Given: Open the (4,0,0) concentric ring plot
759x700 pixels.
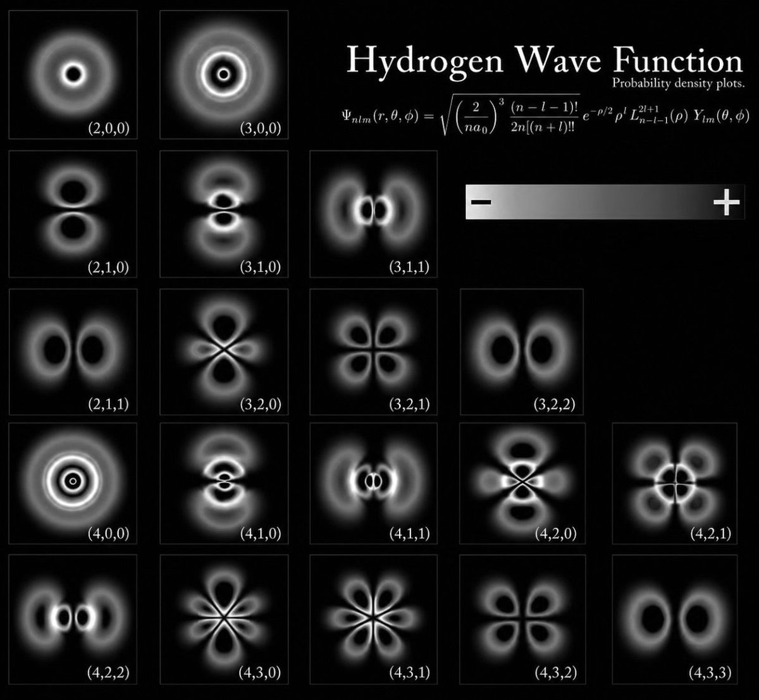Looking at the screenshot, I should (x=73, y=483).
